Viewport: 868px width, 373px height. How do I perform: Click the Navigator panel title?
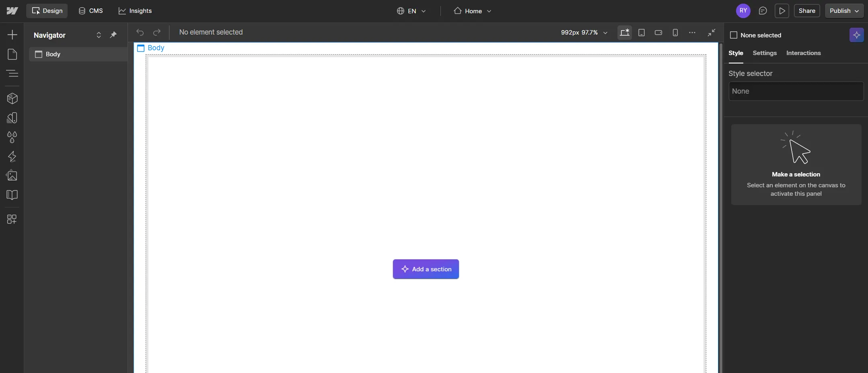coord(49,35)
